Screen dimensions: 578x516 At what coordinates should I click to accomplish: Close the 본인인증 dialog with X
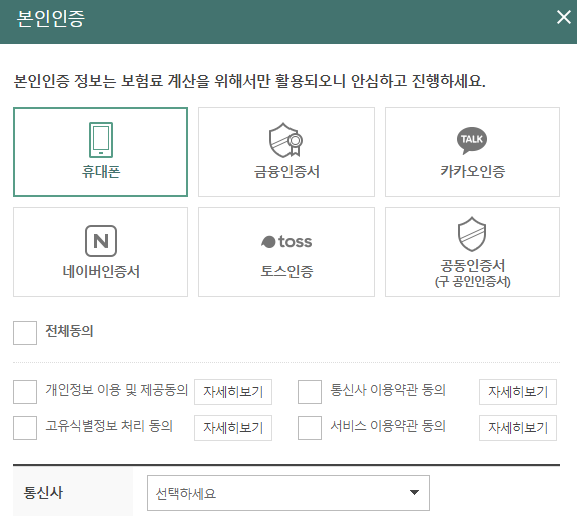tap(564, 17)
